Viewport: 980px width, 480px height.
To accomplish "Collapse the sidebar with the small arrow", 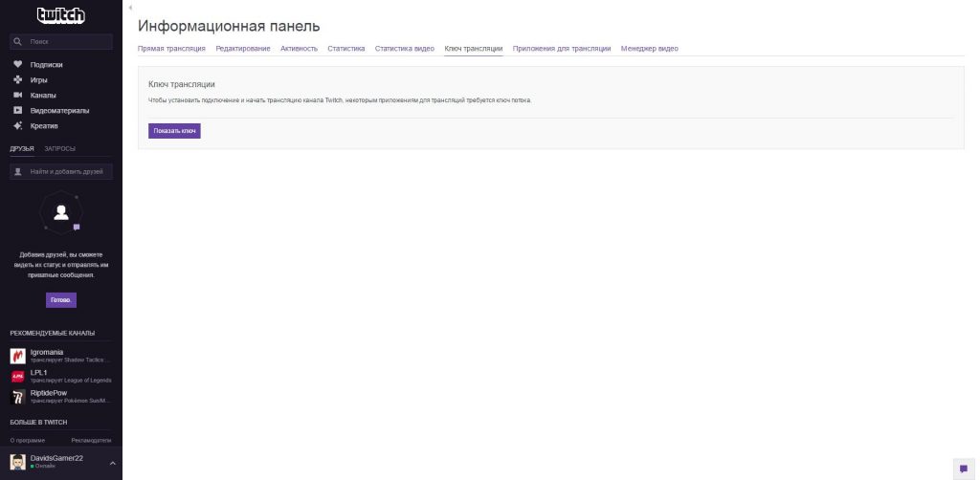I will coord(129,7).
